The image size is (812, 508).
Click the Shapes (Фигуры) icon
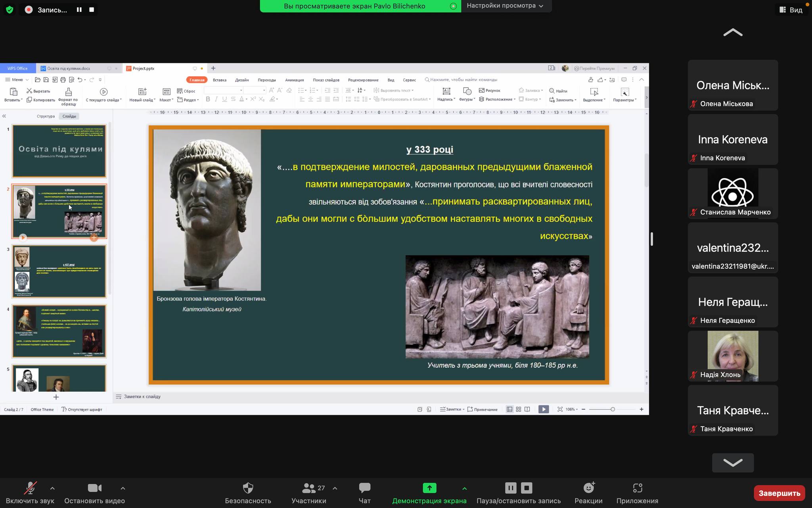pos(467,91)
